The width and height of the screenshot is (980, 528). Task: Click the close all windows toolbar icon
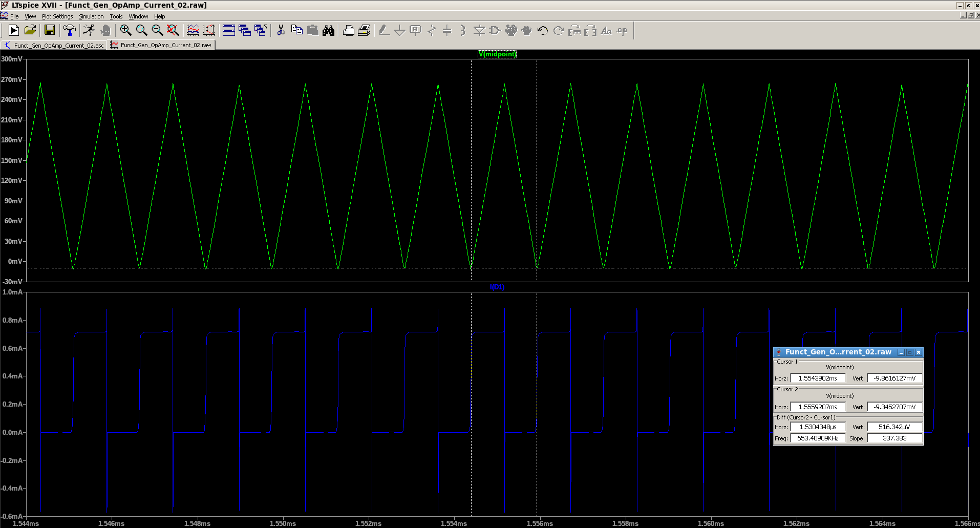tap(261, 31)
